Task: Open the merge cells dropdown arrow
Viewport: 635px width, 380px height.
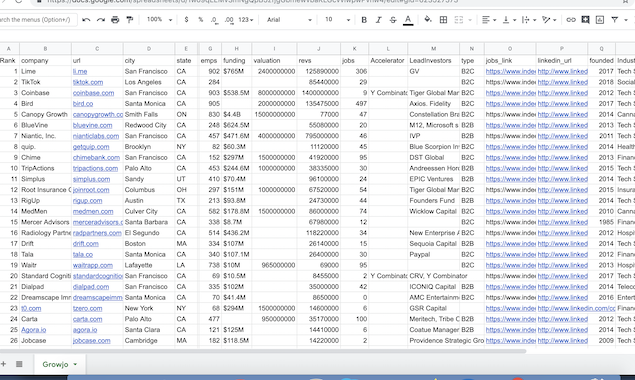Action: (470, 20)
